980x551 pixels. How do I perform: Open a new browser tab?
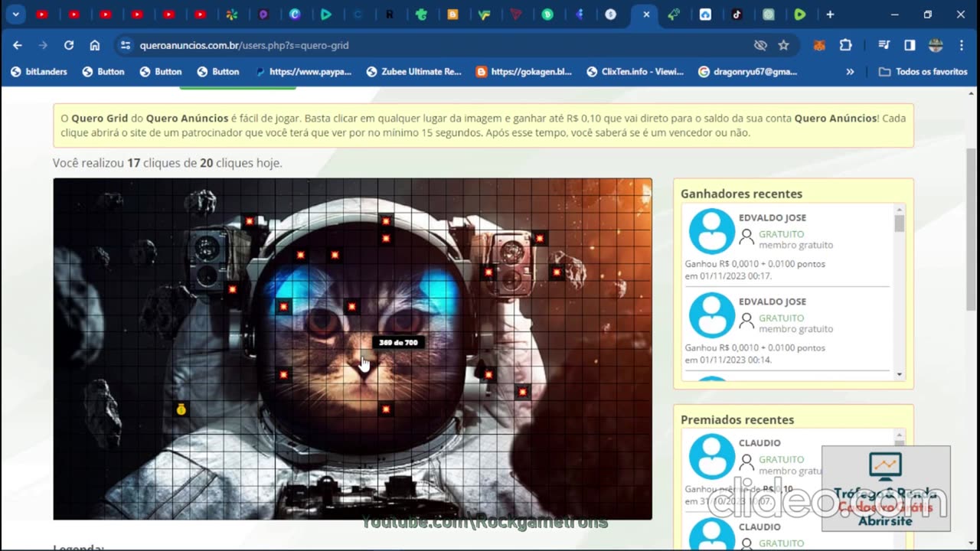point(830,14)
